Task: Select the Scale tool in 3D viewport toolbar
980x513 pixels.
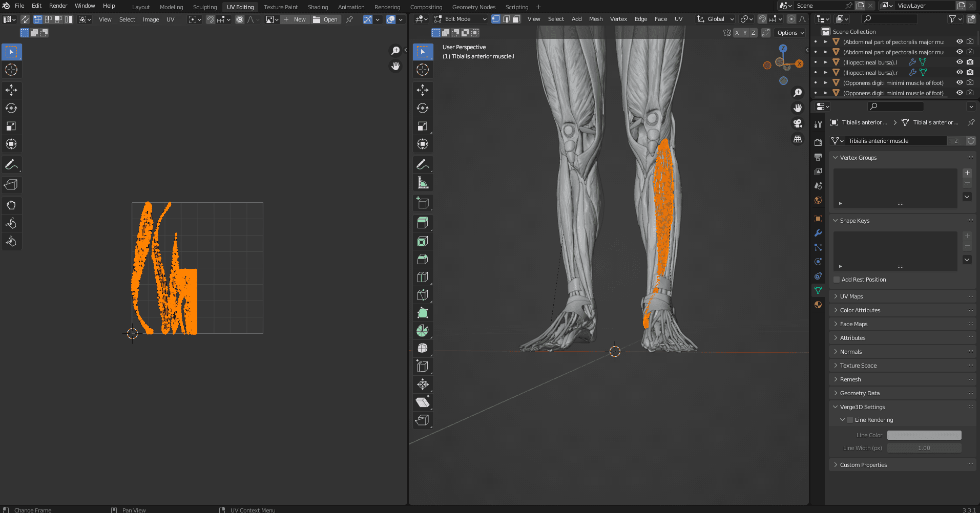Action: click(x=423, y=126)
